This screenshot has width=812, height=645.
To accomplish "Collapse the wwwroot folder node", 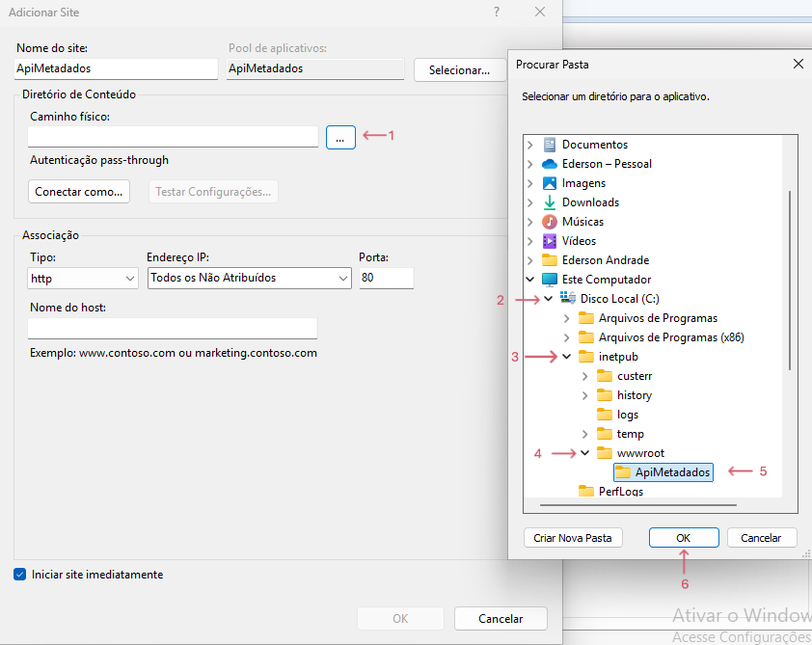I will coord(585,453).
